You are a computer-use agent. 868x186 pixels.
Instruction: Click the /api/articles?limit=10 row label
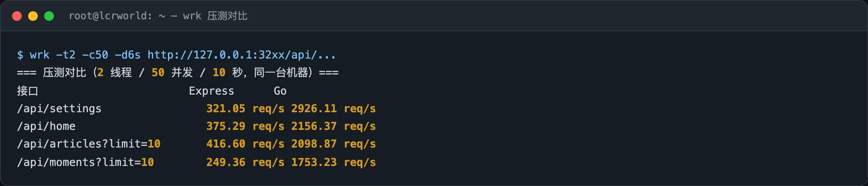[89, 144]
